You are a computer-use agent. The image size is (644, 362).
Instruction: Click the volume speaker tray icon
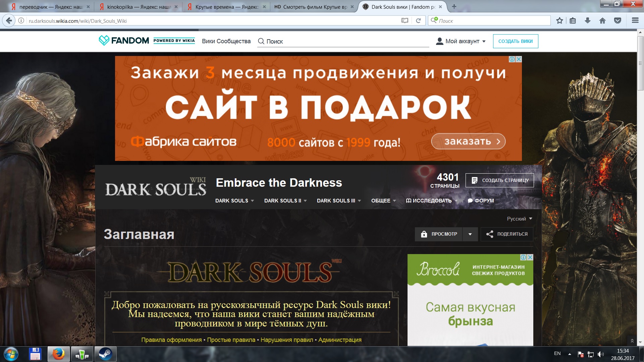point(600,354)
